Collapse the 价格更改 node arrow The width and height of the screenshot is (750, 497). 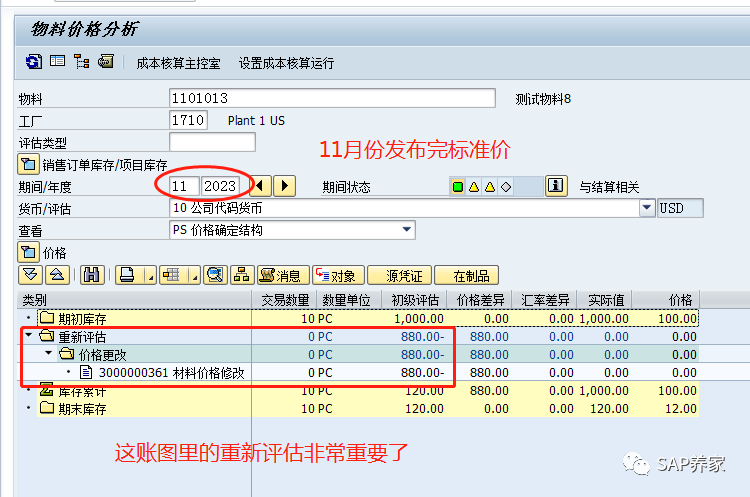point(48,353)
